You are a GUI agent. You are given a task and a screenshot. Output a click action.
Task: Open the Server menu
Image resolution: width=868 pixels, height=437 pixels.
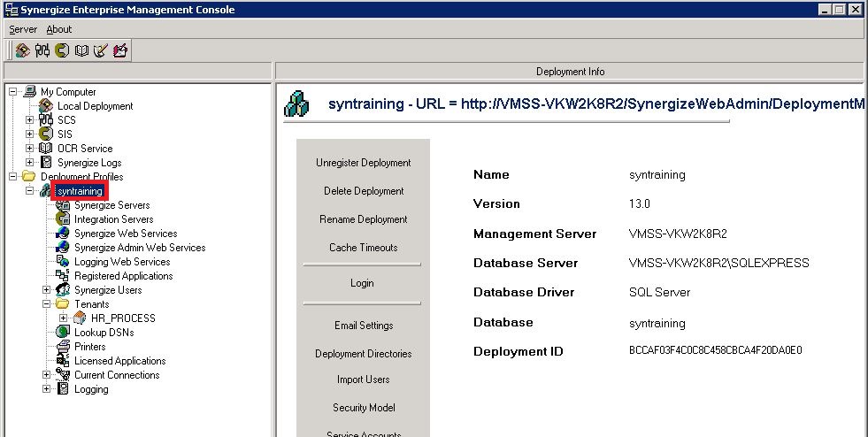pyautogui.click(x=23, y=29)
